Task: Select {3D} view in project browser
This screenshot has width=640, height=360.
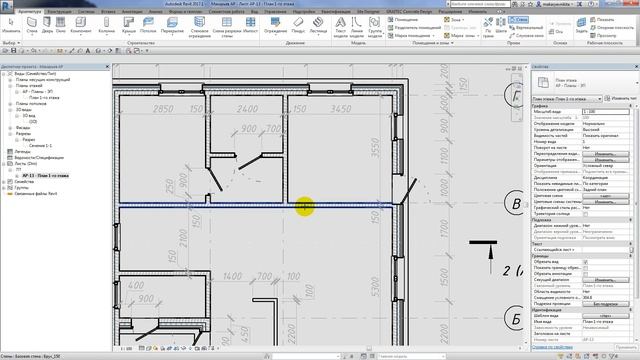Action: [33, 122]
